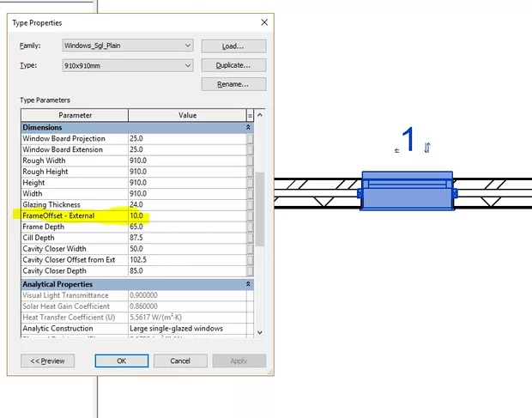Click the parameter list vertical scrollbar

pyautogui.click(x=260, y=215)
